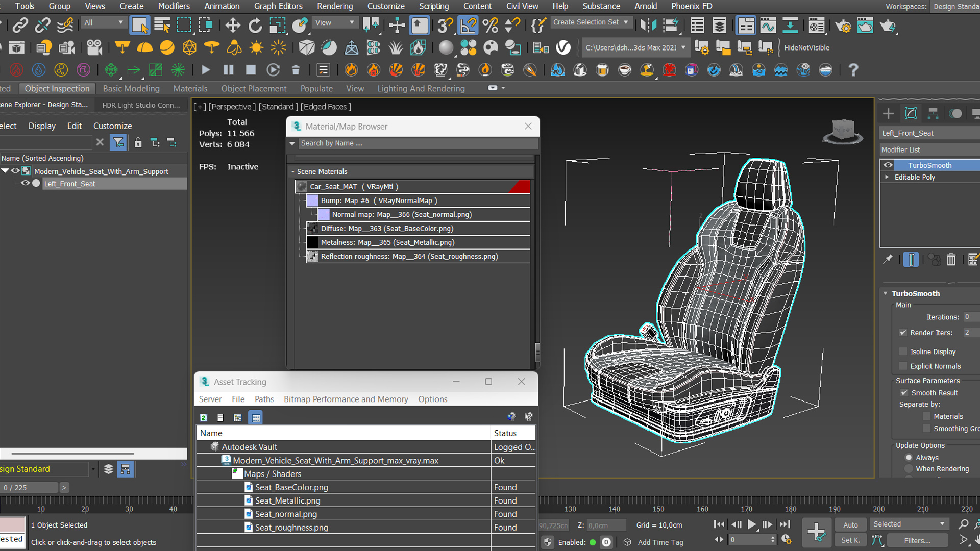Image resolution: width=980 pixels, height=551 pixels.
Task: Click the Set K. button
Action: pos(850,540)
